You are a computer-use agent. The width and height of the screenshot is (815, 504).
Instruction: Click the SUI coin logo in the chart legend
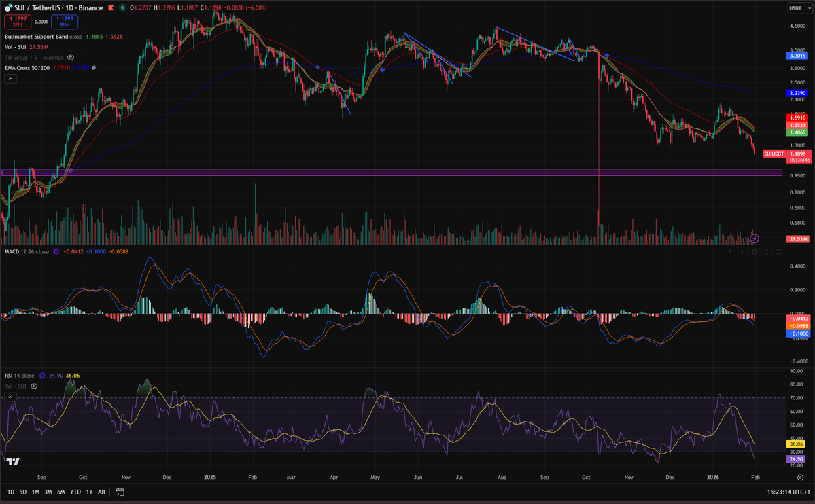[7, 8]
